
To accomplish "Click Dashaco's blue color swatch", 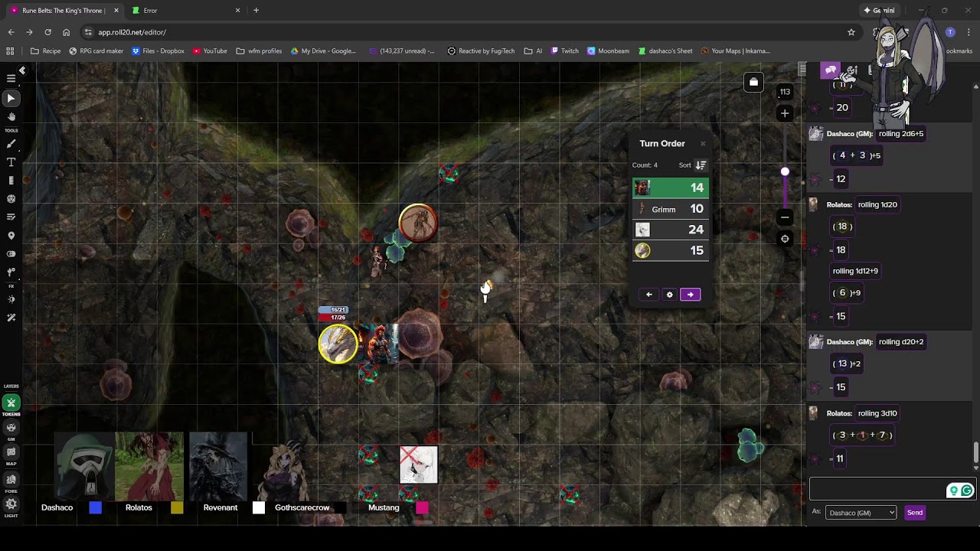I will coord(95,507).
